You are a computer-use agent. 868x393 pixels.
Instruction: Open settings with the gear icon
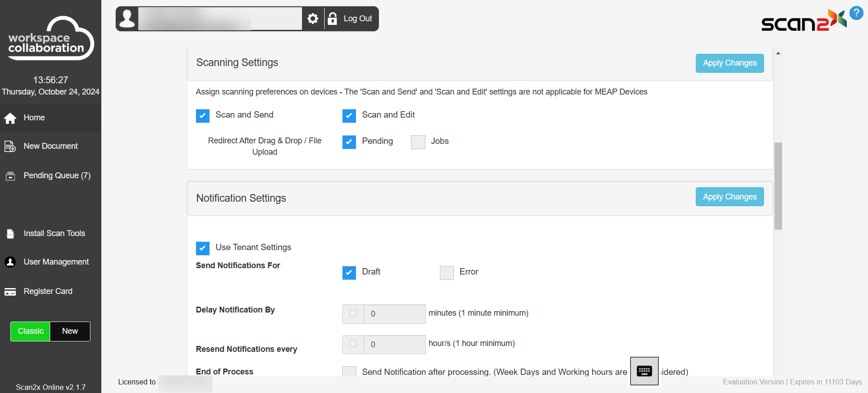pos(313,19)
